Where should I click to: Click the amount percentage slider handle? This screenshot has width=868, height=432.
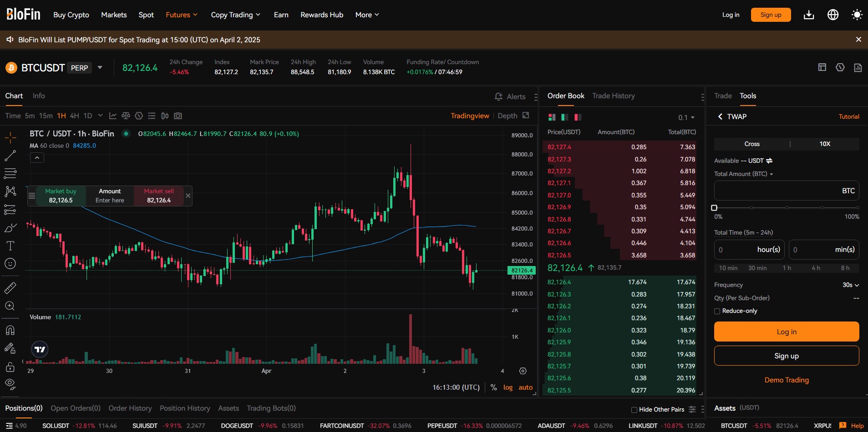click(714, 208)
